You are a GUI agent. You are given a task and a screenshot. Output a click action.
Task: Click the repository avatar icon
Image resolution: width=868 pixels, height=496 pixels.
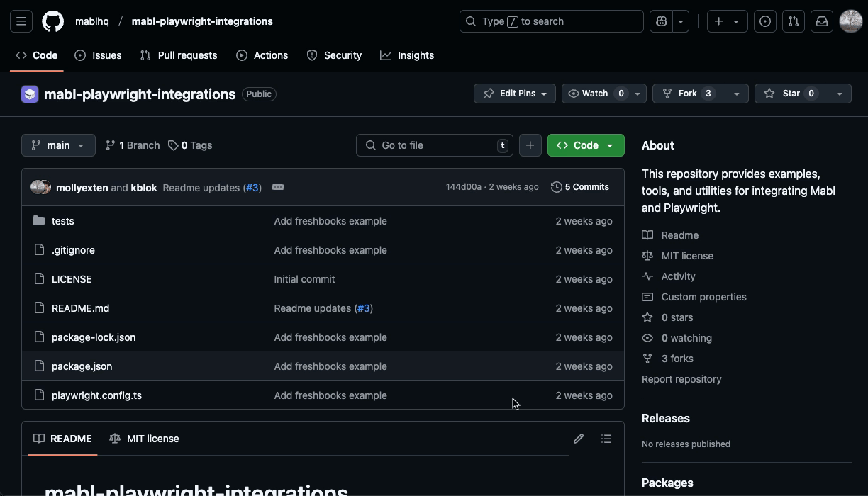coord(30,94)
